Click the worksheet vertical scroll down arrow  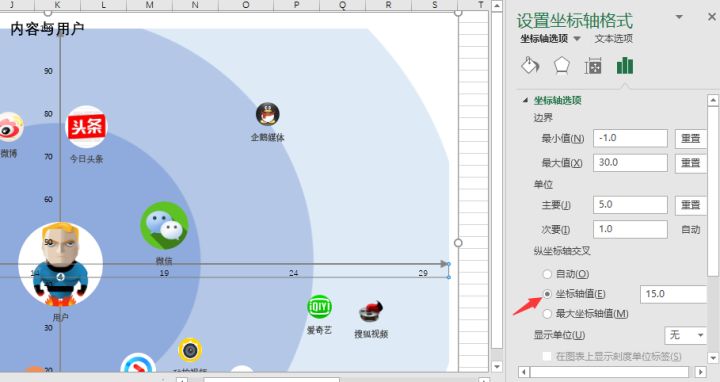[x=497, y=366]
